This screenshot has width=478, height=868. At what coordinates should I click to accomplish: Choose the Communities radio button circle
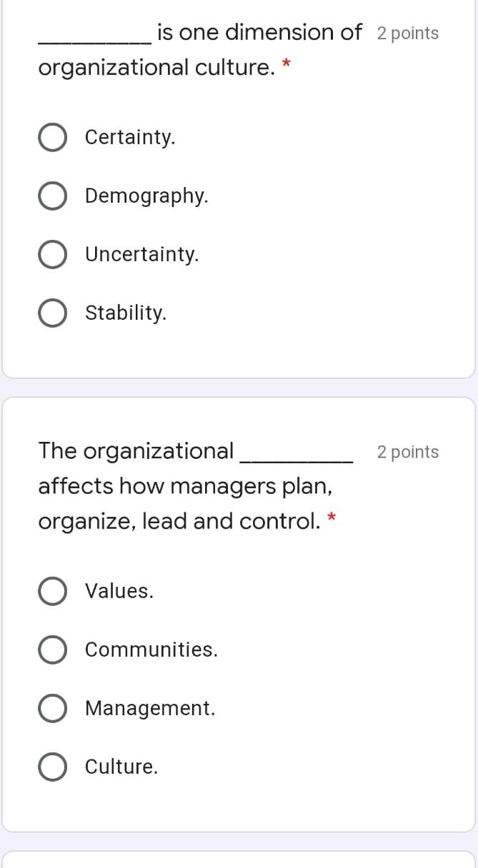(x=52, y=650)
